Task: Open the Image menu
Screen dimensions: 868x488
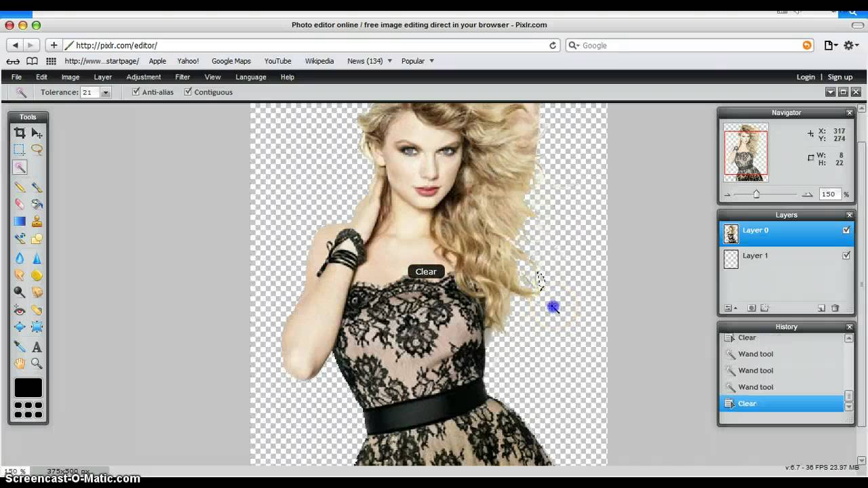Action: [71, 77]
